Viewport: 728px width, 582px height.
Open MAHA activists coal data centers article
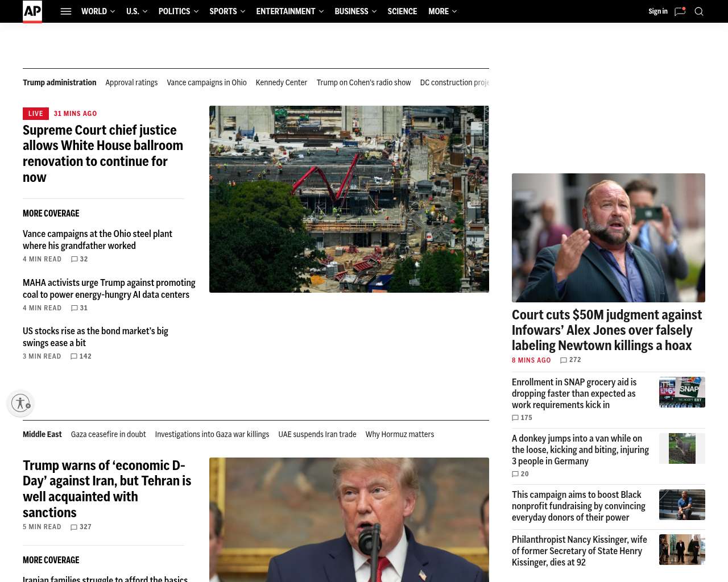tap(109, 289)
